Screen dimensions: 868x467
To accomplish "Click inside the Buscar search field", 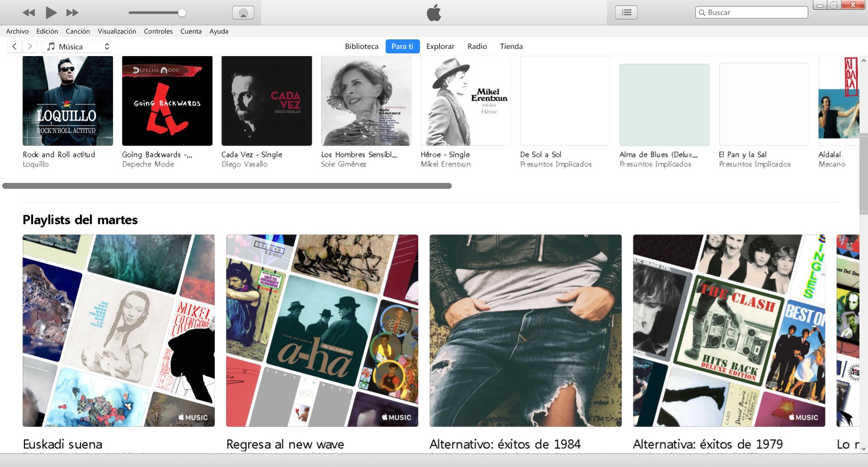I will 751,13.
